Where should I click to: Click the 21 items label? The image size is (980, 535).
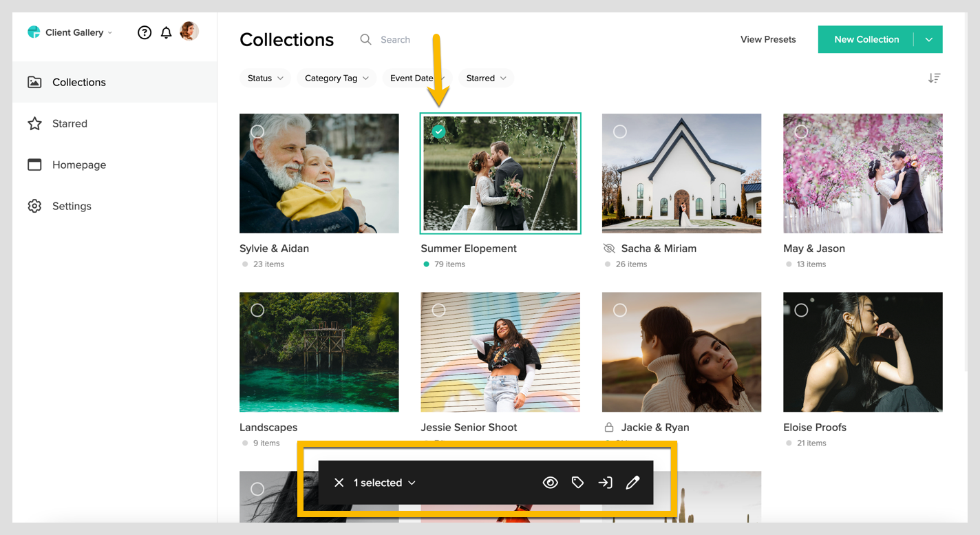pos(811,443)
